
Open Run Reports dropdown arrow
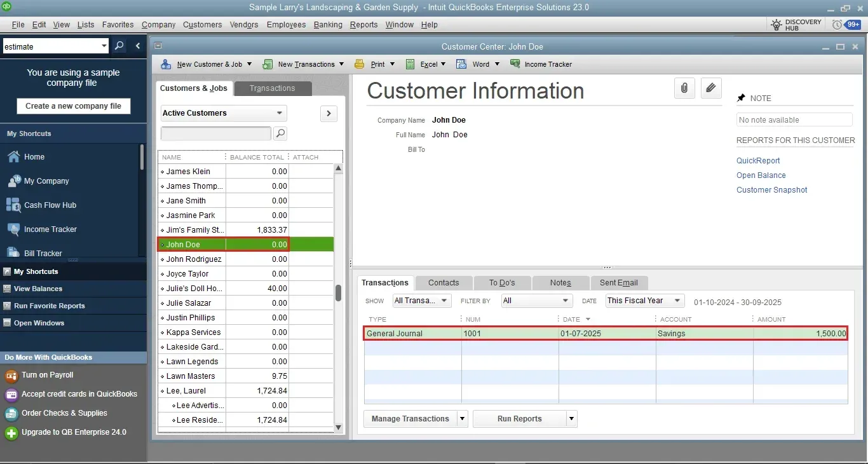[x=572, y=419]
